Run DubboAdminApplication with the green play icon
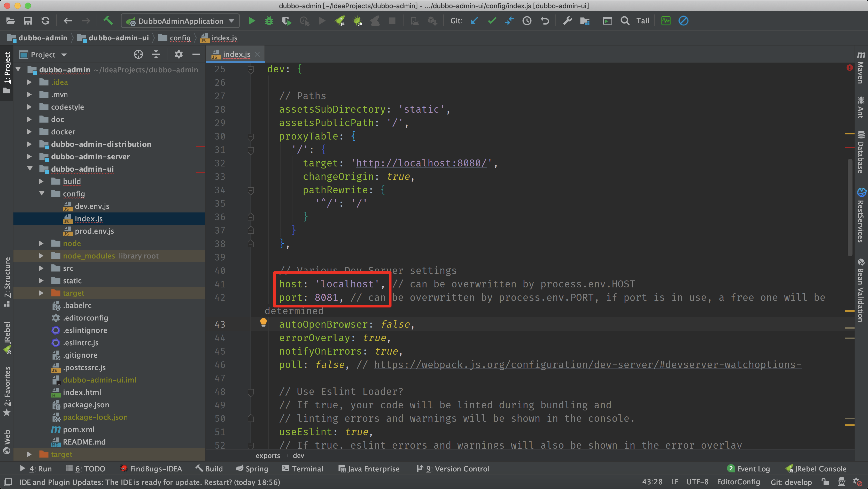Image resolution: width=868 pixels, height=489 pixels. click(x=251, y=21)
